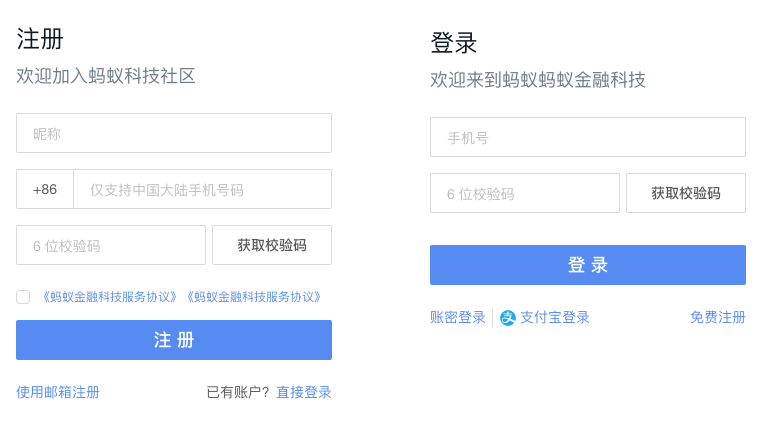The width and height of the screenshot is (772, 435).
Task: Click the Alipay logo icon
Action: coord(508,318)
